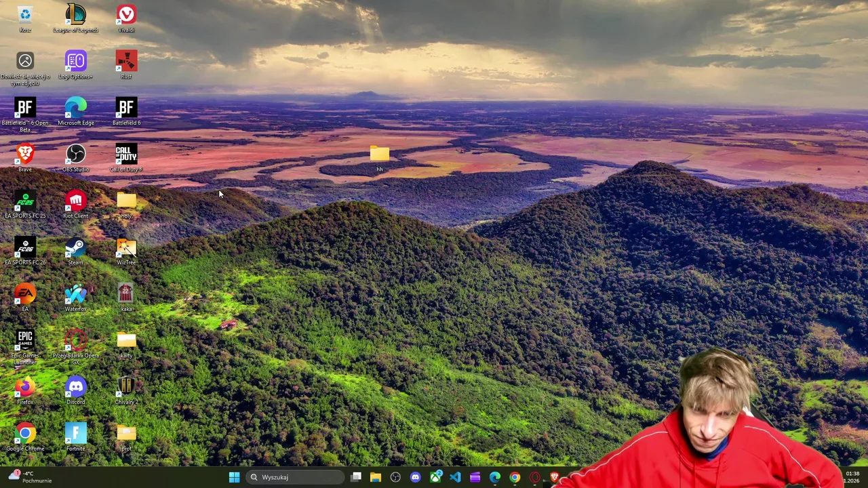Select the Google Chrome desktop shortcut
Screen dimensions: 868x488
25,437
